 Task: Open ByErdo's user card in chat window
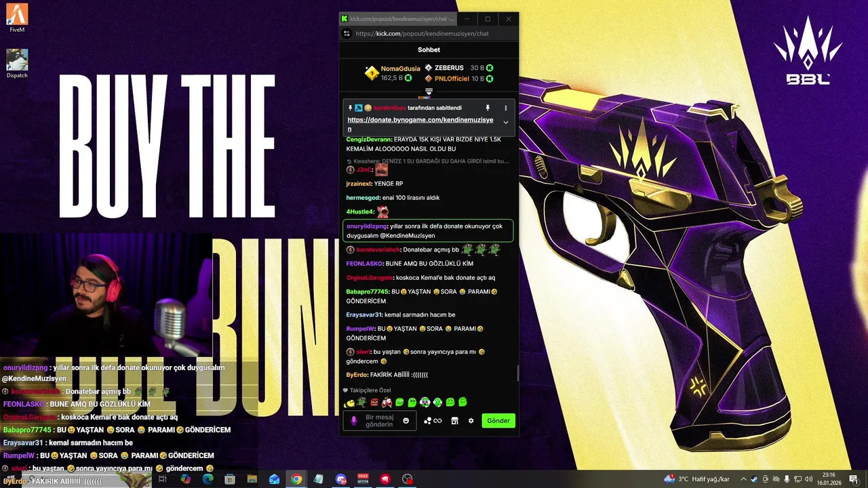pos(357,375)
